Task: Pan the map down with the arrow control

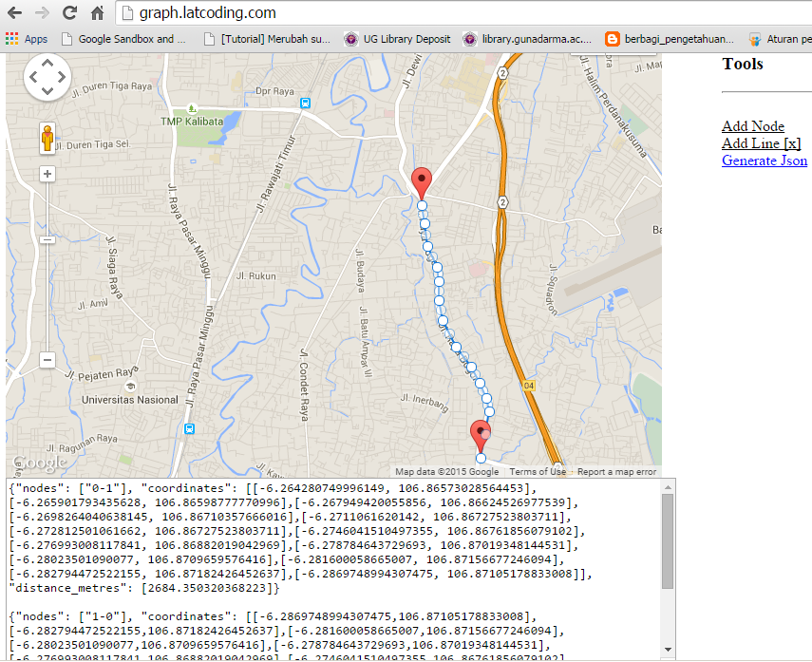Action: tap(47, 91)
